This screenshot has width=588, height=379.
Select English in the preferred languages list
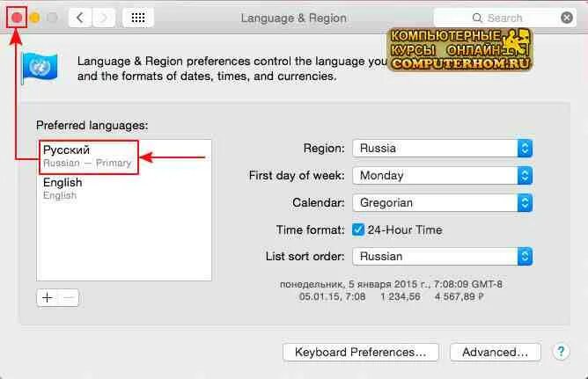(x=124, y=188)
